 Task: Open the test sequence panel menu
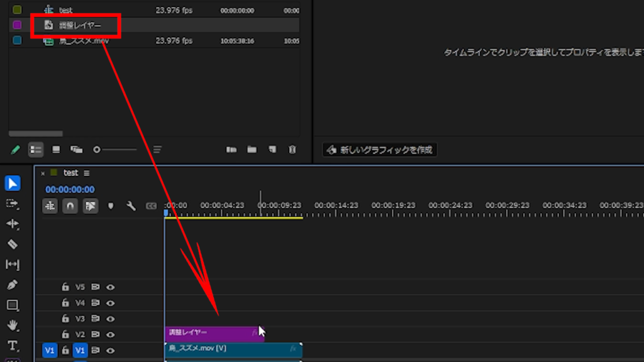(87, 173)
